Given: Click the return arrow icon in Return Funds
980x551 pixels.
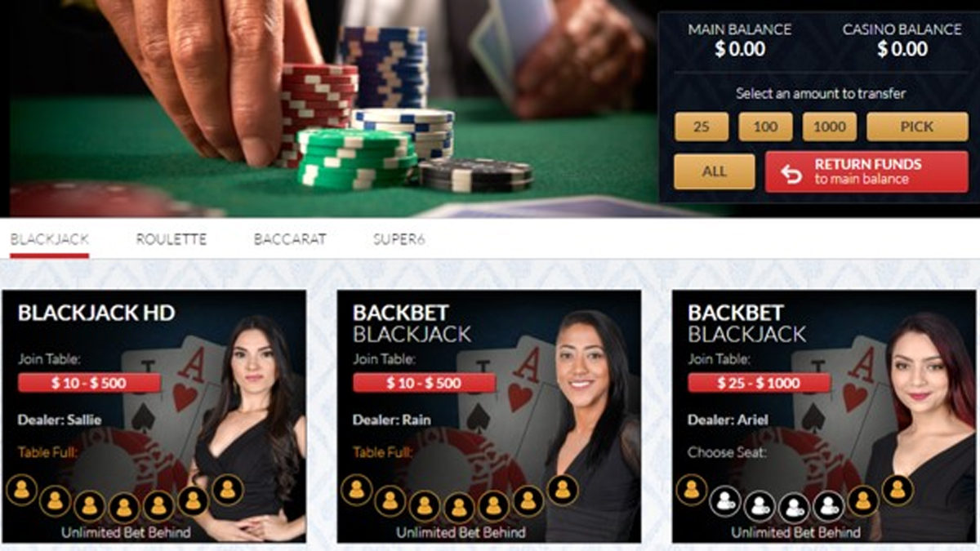Looking at the screenshot, I should point(791,172).
